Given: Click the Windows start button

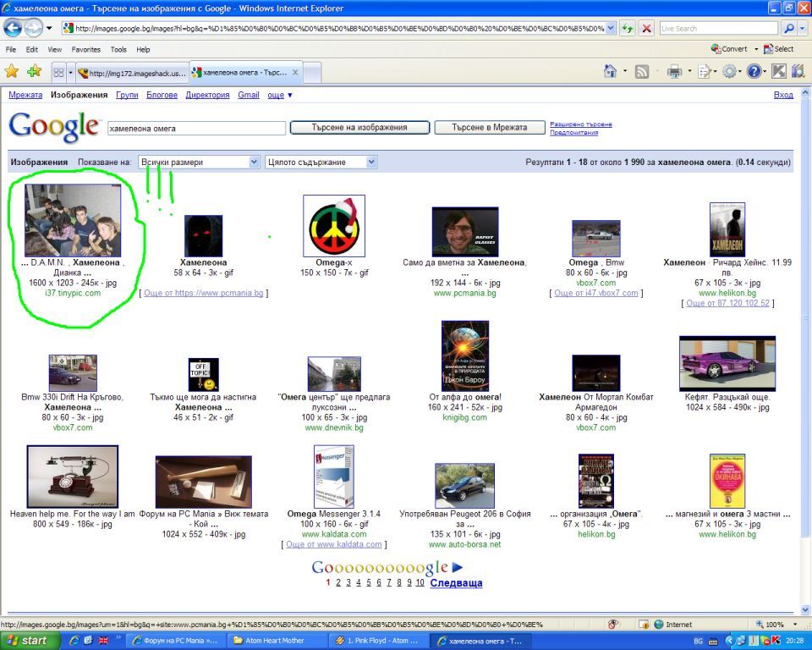Looking at the screenshot, I should tap(30, 641).
